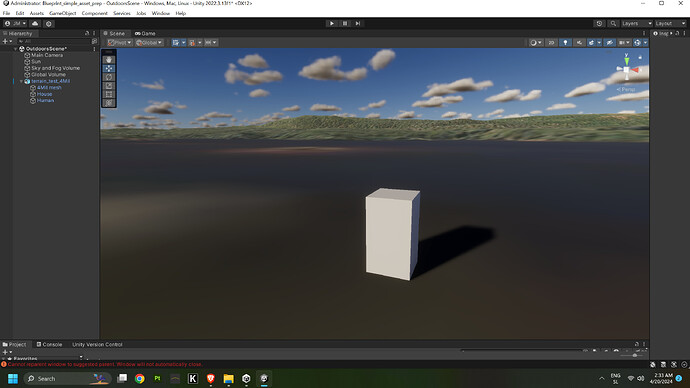The width and height of the screenshot is (690, 388).
Task: Collapse the OutdoorsScene tree node
Action: tap(15, 49)
